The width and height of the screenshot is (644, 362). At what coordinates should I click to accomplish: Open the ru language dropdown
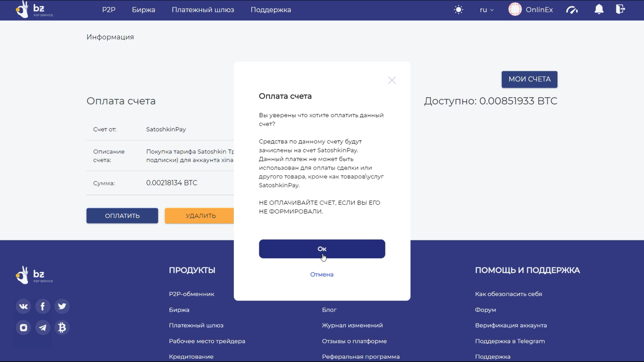486,10
